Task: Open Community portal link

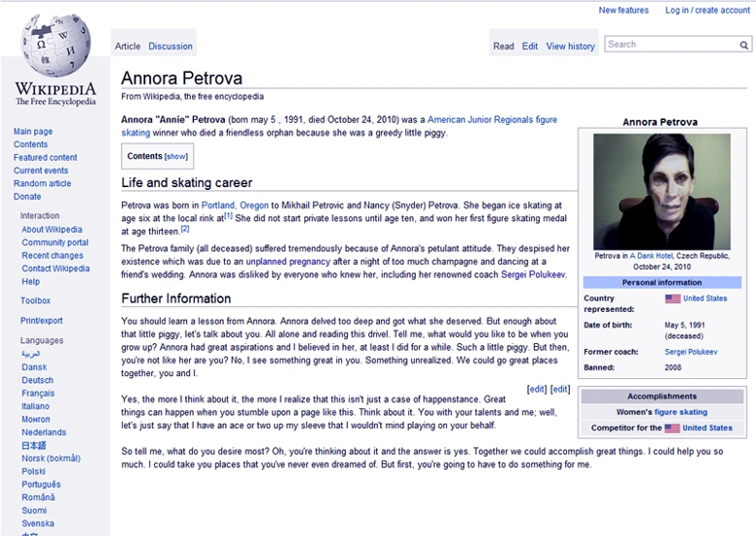Action: click(55, 242)
